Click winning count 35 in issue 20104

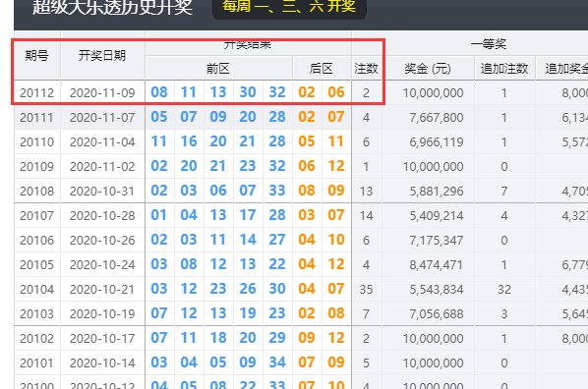pos(366,290)
